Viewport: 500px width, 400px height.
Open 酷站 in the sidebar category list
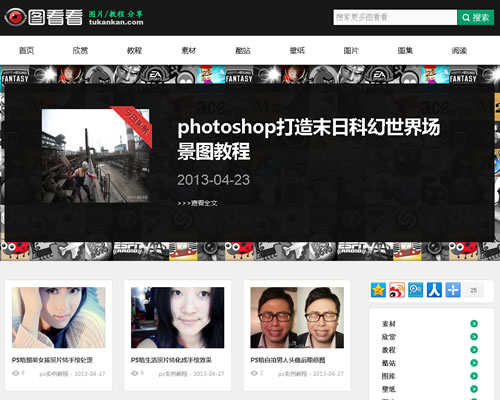click(x=389, y=363)
